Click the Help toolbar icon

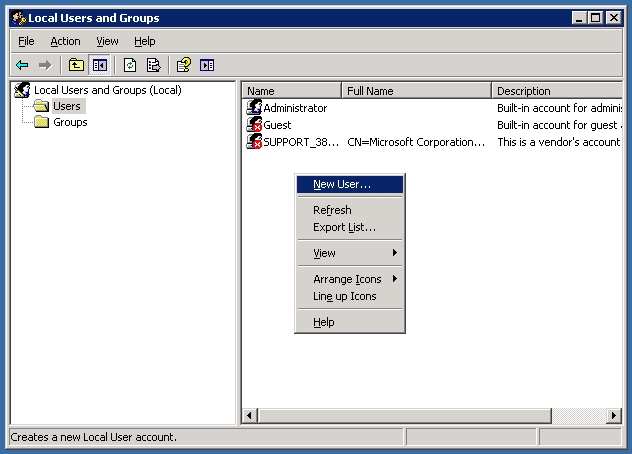tap(184, 65)
